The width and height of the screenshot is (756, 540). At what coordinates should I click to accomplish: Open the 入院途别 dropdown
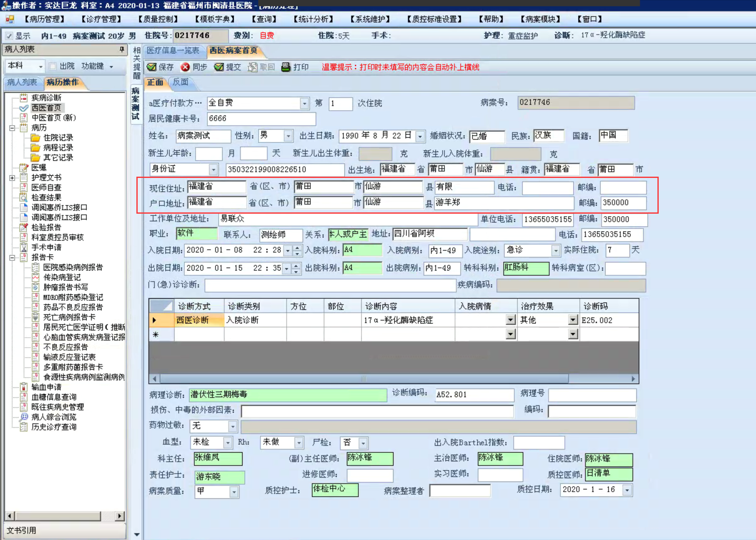[556, 250]
